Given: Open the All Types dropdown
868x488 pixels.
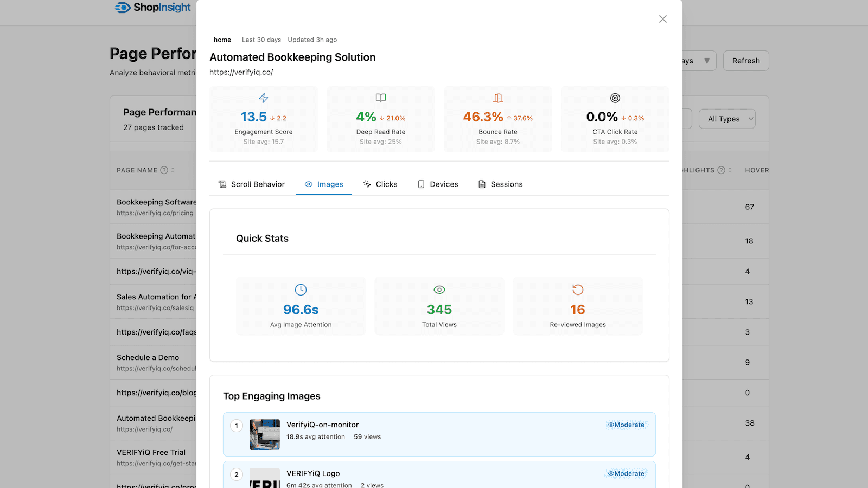Looking at the screenshot, I should pyautogui.click(x=727, y=119).
